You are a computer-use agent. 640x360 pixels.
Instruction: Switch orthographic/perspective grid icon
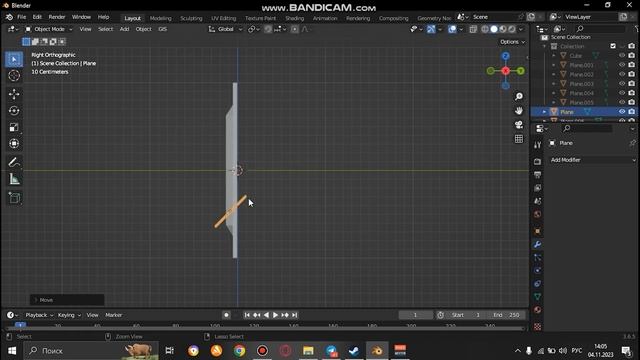click(519, 139)
